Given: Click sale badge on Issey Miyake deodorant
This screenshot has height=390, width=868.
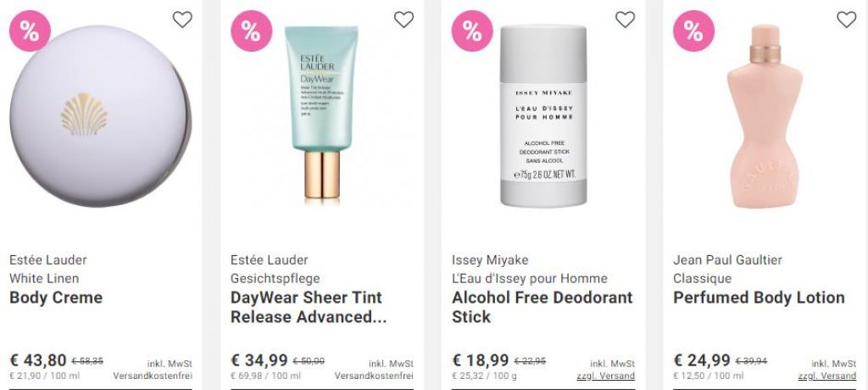Looking at the screenshot, I should point(472,31).
